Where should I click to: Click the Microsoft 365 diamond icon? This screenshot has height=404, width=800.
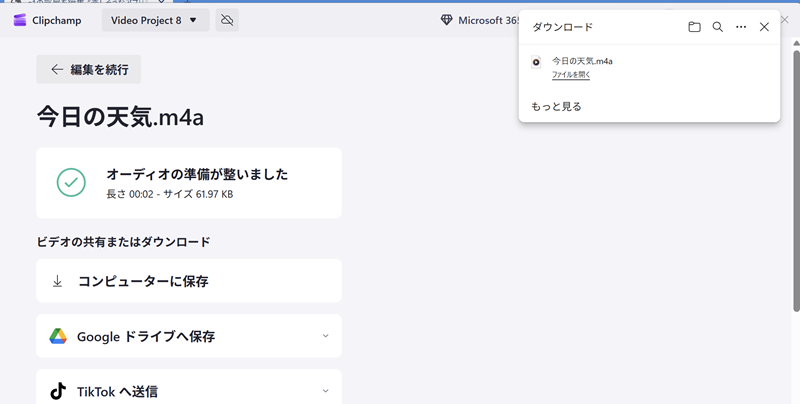coord(447,20)
